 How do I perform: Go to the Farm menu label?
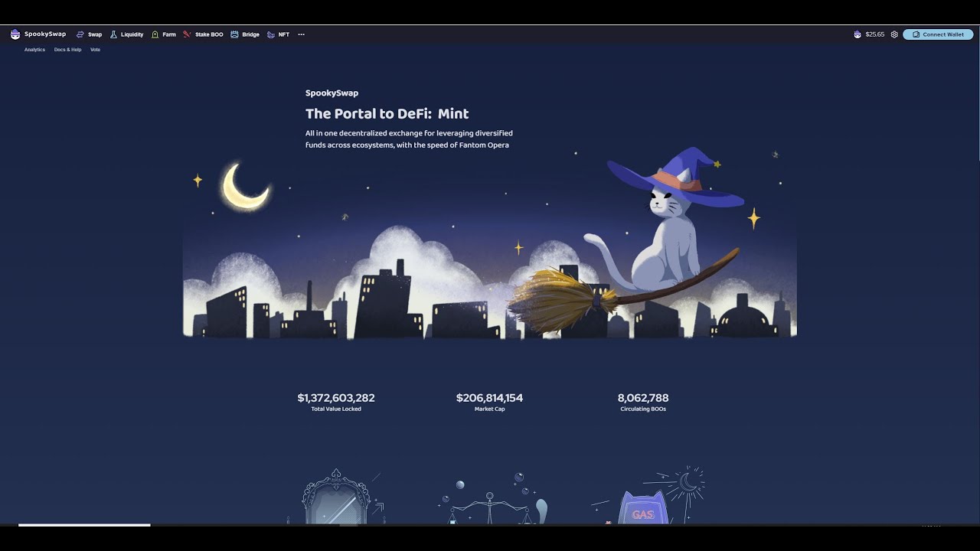(169, 34)
